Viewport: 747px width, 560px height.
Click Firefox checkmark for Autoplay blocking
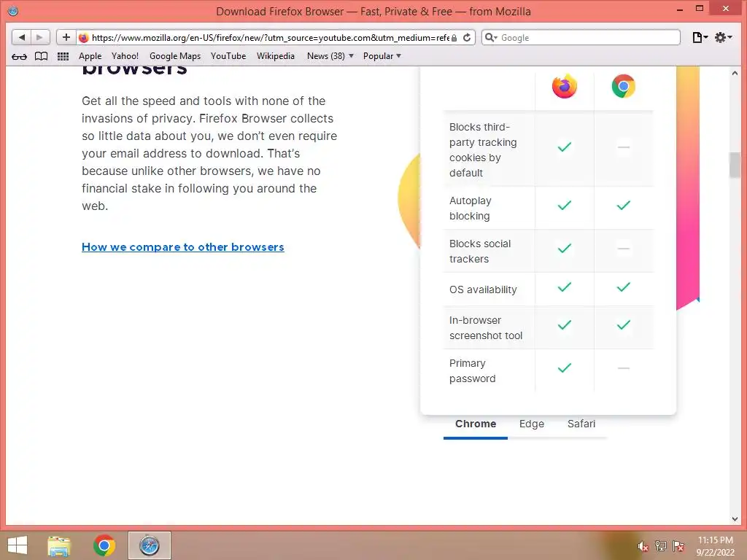565,205
